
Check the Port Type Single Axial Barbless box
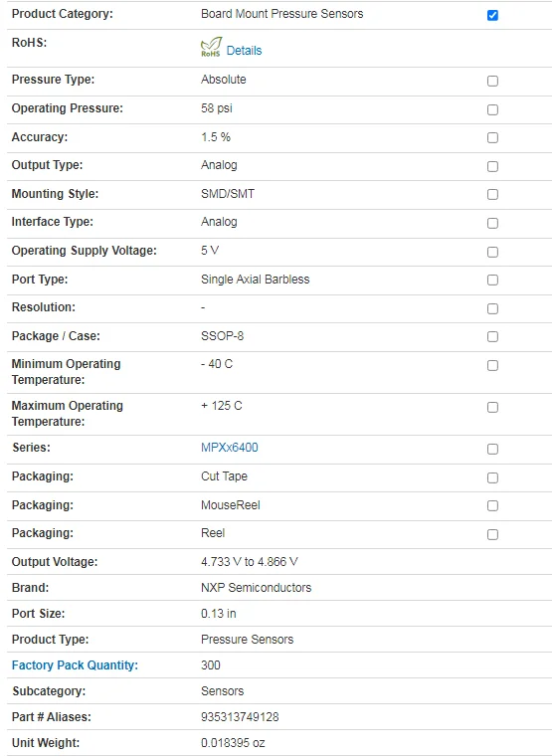tap(492, 281)
